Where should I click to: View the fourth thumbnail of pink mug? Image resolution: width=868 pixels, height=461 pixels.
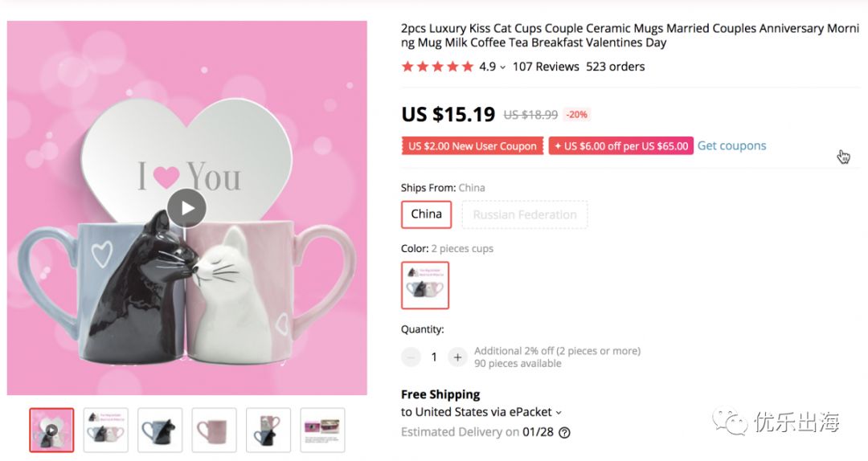coord(214,430)
